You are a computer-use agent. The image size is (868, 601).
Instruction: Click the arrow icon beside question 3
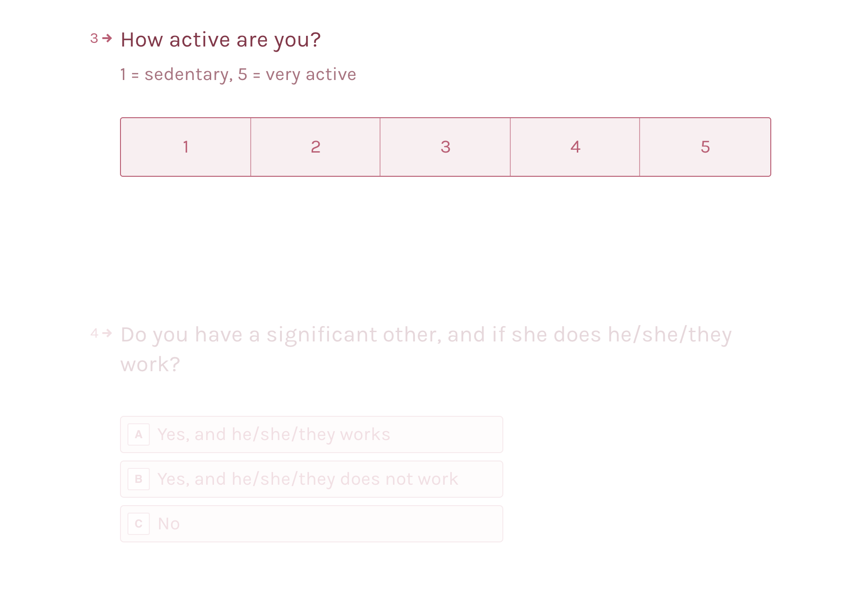point(107,38)
